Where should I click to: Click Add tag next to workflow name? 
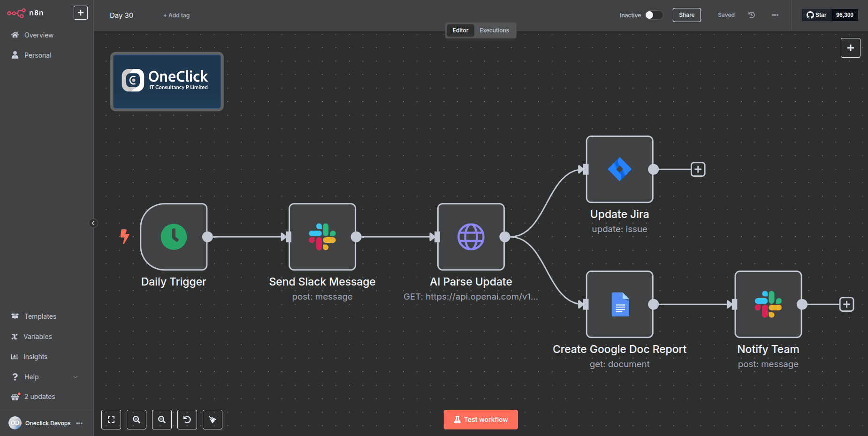click(x=176, y=15)
